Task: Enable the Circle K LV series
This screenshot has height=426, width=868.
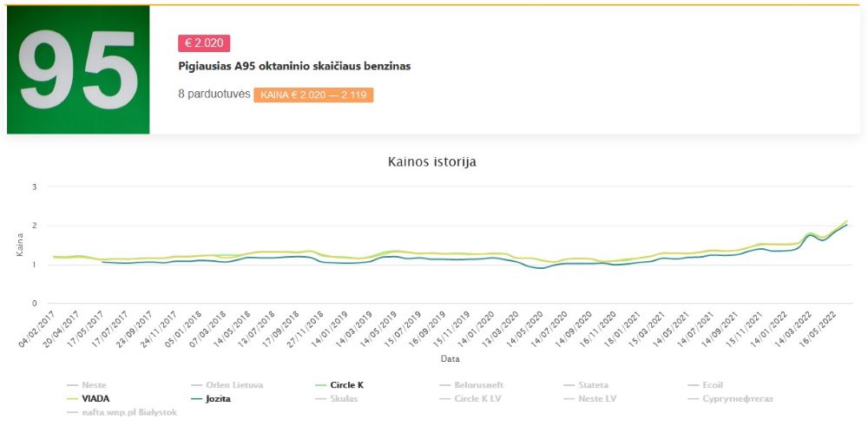Action: [x=470, y=399]
